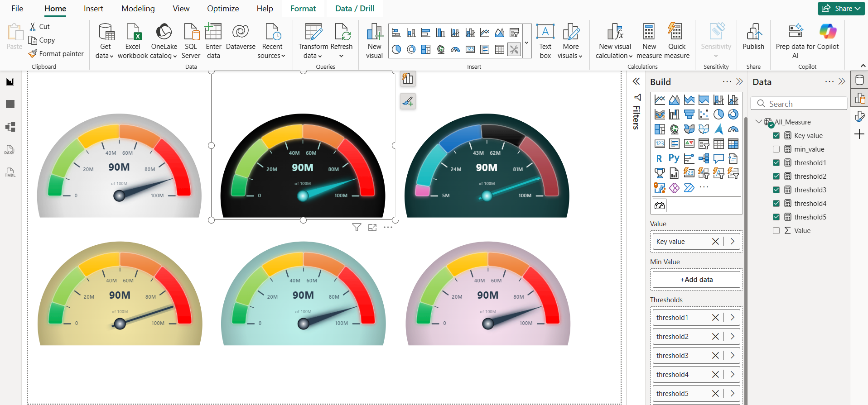This screenshot has height=405, width=868.
Task: Check the Value field checkbox
Action: pyautogui.click(x=776, y=231)
